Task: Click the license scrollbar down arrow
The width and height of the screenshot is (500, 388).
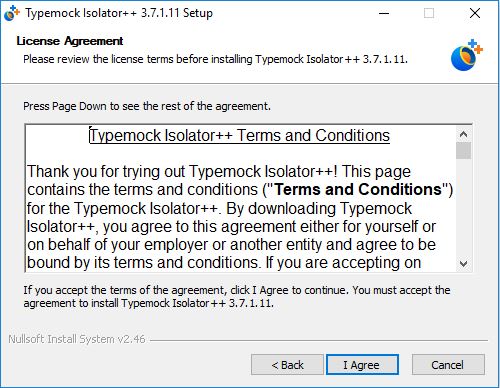Action: tap(463, 264)
